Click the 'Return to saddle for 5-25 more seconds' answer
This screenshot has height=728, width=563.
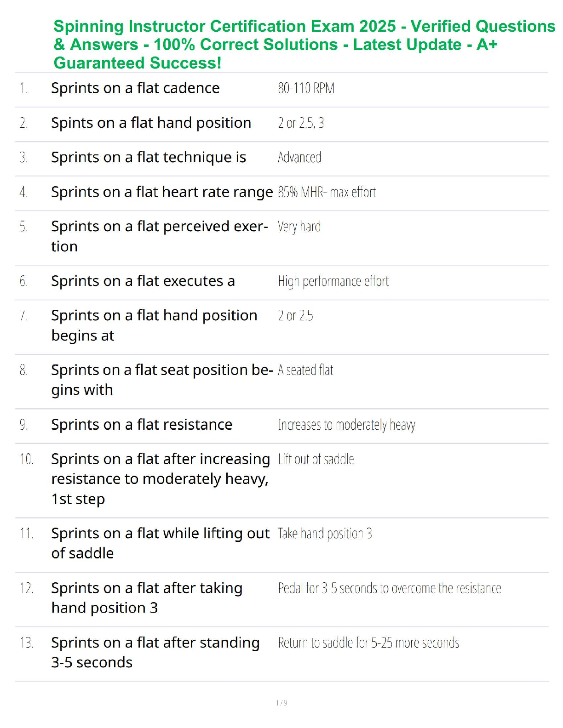368,643
